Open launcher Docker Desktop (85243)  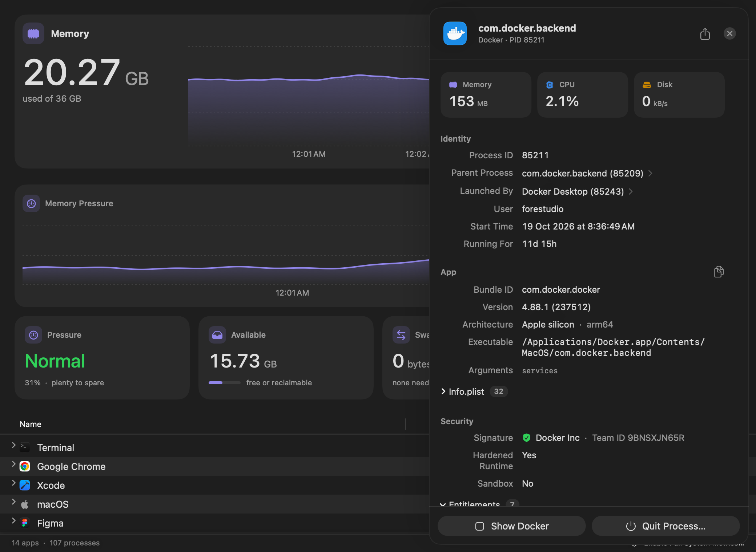577,191
